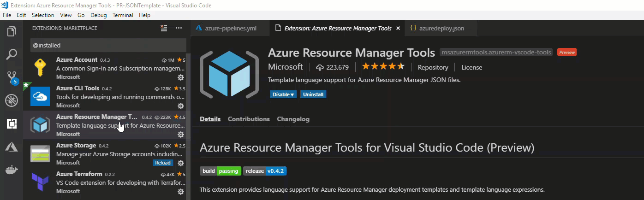Switch to the Changelog tab
644x200 pixels.
293,119
